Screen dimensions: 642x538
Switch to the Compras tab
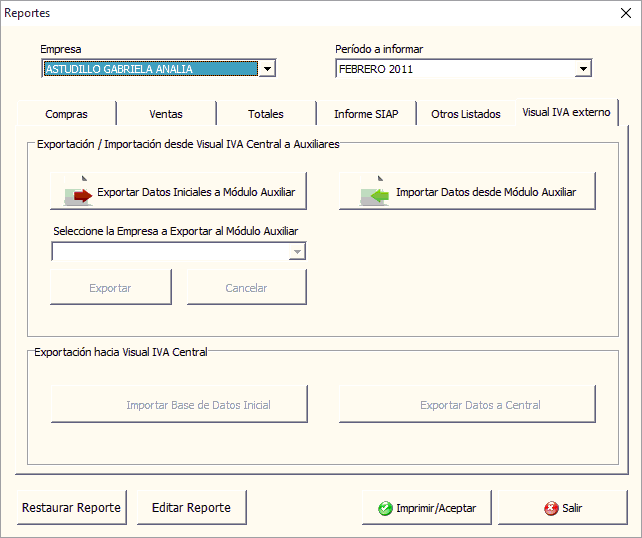(66, 114)
